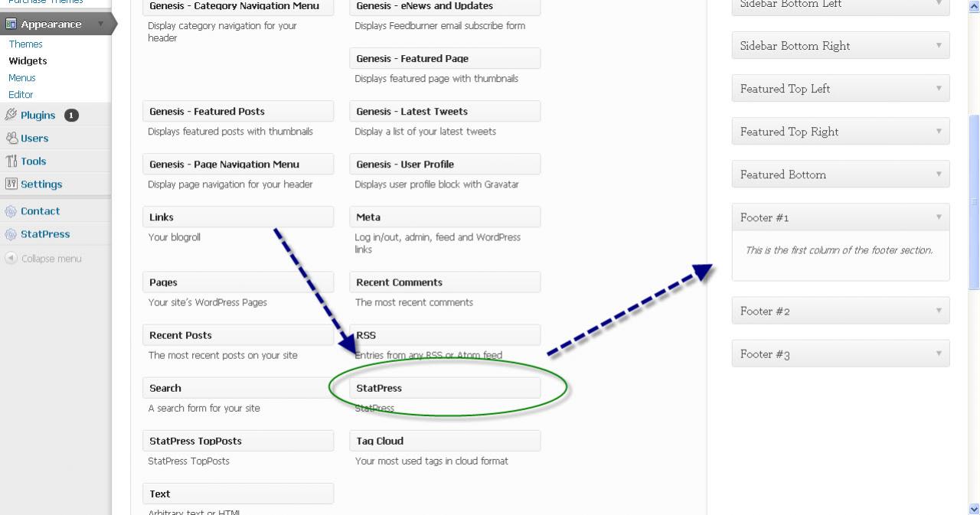Expand the Footer #3 area arrow

[x=939, y=354]
